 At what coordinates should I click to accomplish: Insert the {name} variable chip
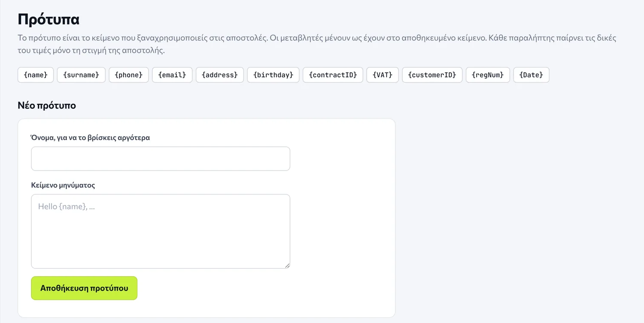(x=36, y=75)
